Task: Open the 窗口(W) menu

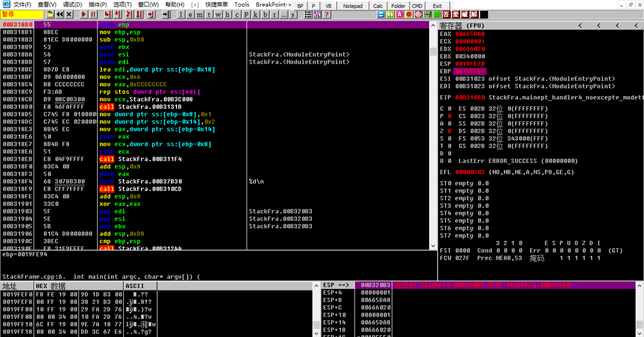Action: pos(148,4)
